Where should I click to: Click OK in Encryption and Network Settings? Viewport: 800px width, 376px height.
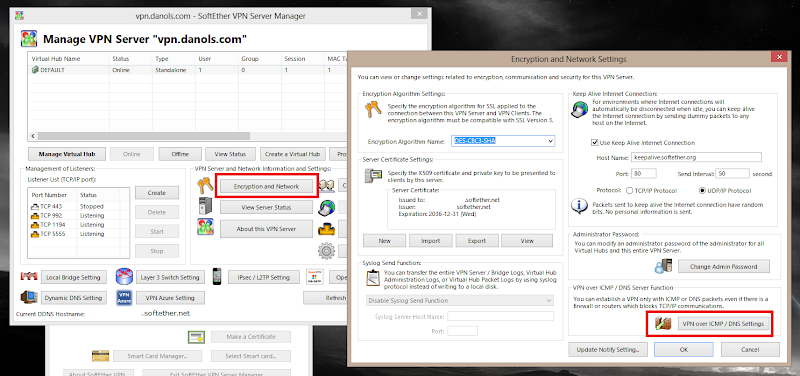tap(684, 349)
